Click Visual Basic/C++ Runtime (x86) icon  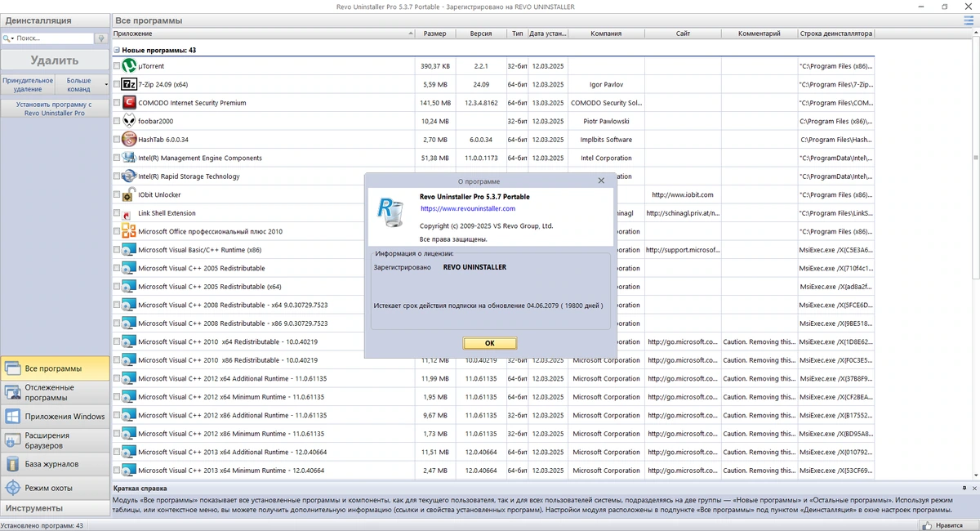tap(129, 250)
